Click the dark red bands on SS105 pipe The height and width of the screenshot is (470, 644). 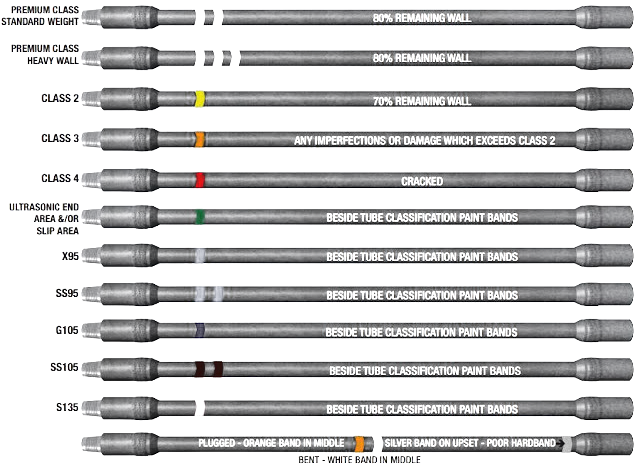coord(208,370)
